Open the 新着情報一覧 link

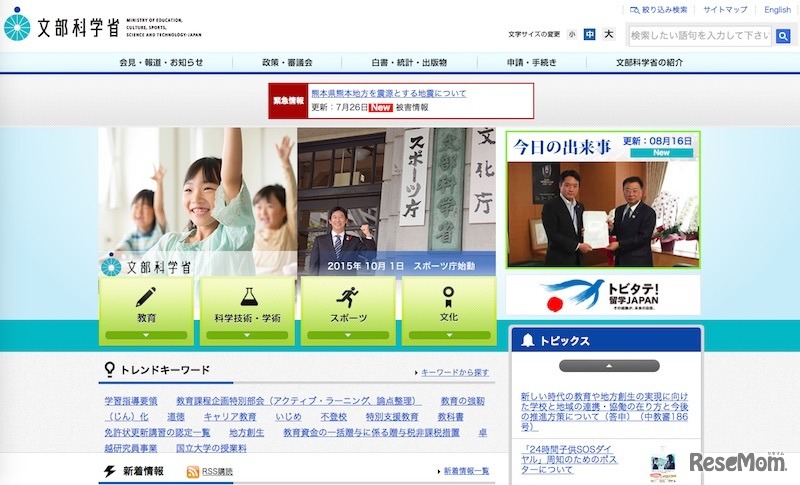[x=466, y=471]
